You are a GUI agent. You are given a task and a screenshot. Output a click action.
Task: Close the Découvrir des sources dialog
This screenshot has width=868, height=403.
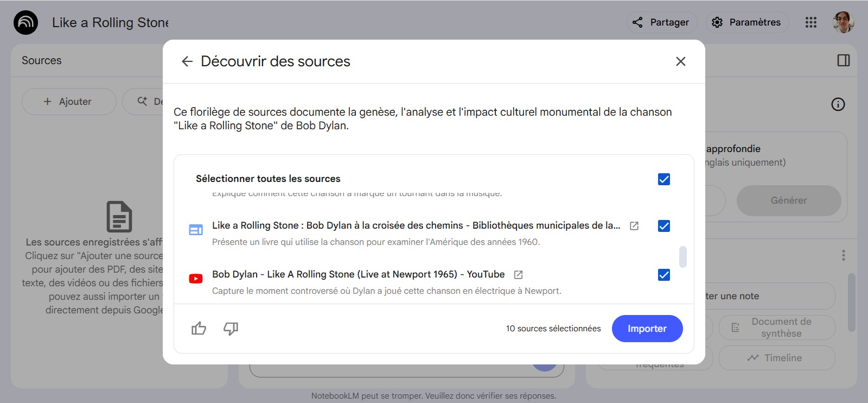(681, 61)
